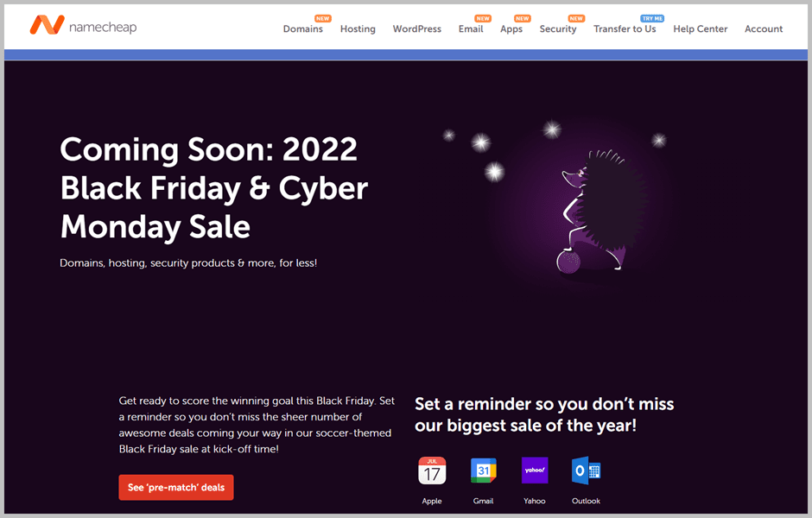812x518 pixels.
Task: Click the See 'pre-match' deals button
Action: coord(176,488)
